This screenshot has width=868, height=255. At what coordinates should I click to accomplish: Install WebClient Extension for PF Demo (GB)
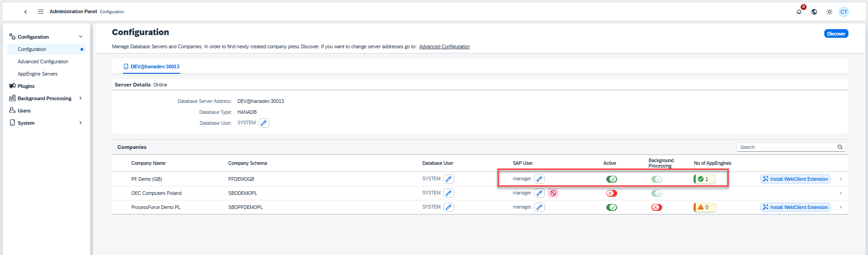tap(795, 179)
